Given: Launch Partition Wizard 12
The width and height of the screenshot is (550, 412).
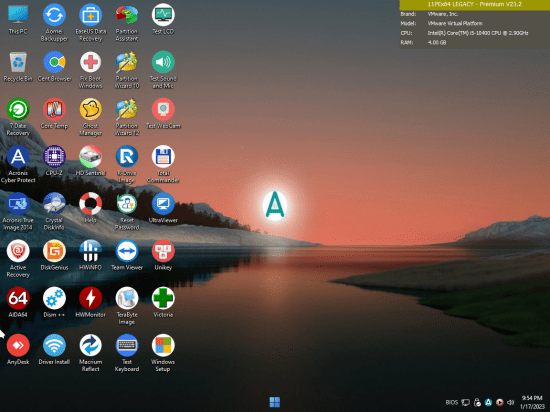Looking at the screenshot, I should (x=127, y=117).
